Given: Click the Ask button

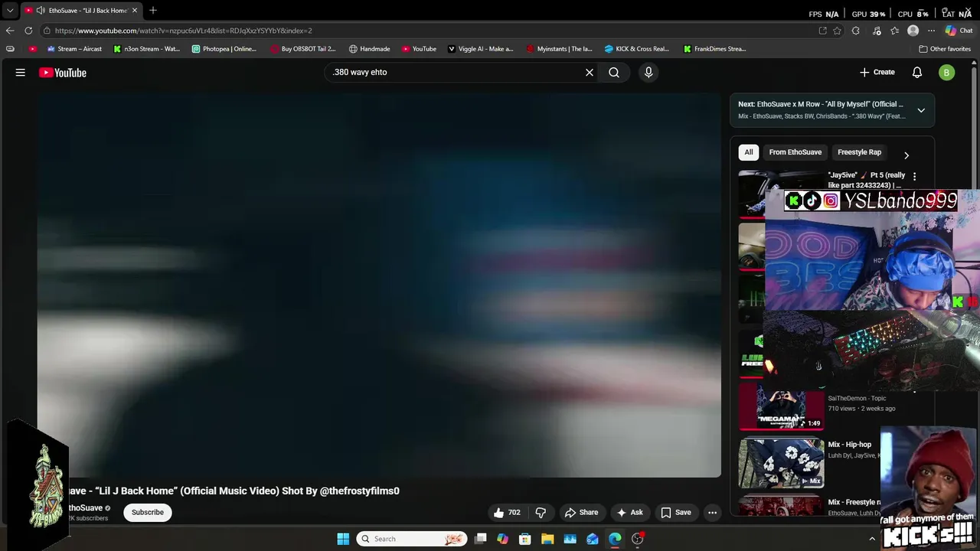Looking at the screenshot, I should [x=630, y=513].
